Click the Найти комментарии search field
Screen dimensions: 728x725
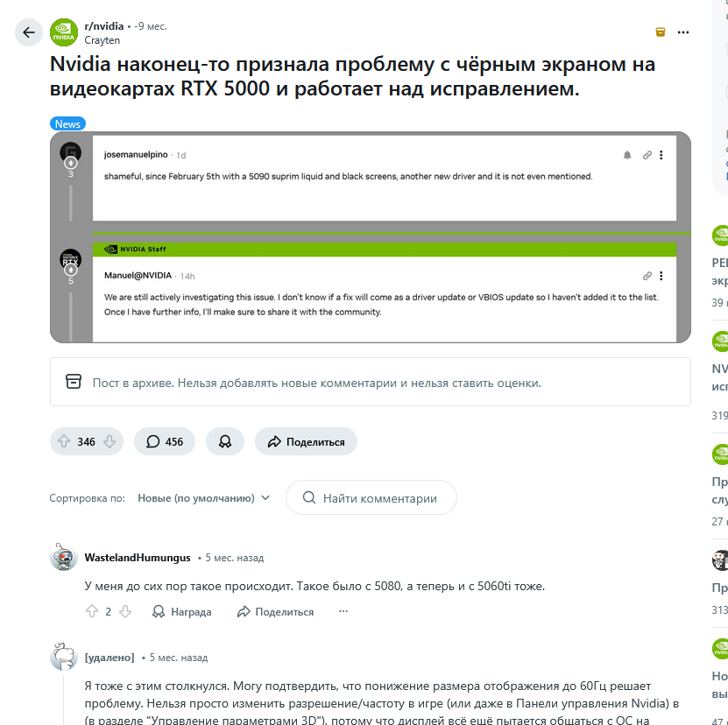coord(371,497)
